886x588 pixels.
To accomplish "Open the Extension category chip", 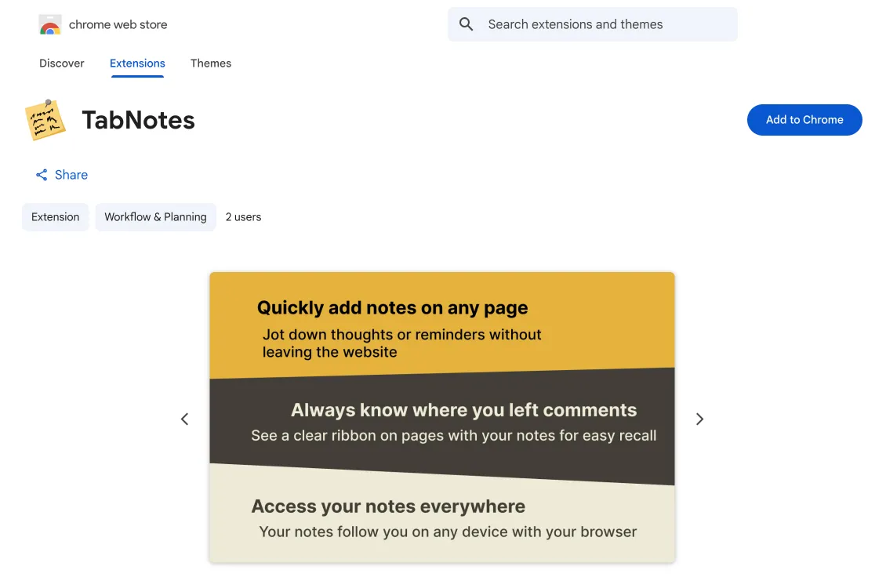I will click(55, 216).
